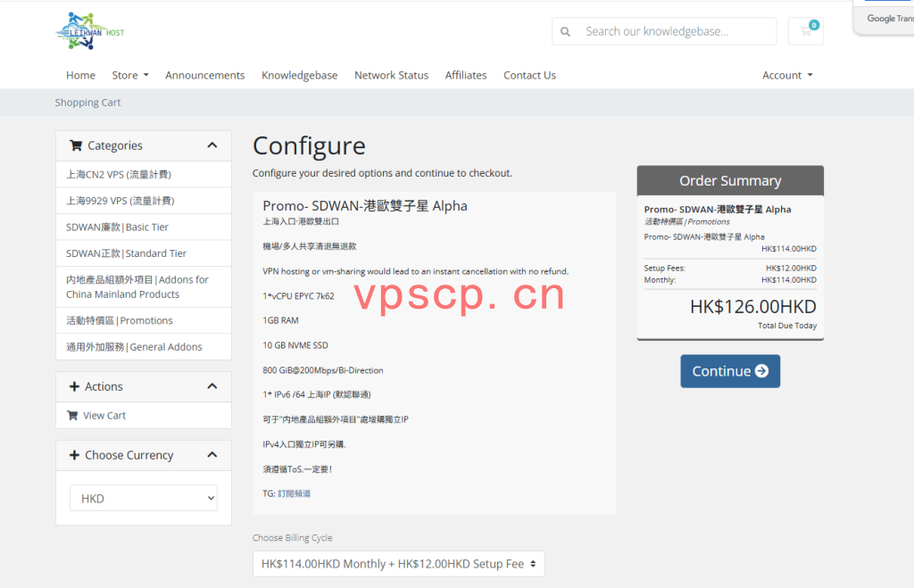Click the 1GB RAM spec line
Viewport: 914px width, 588px height.
[x=280, y=320]
